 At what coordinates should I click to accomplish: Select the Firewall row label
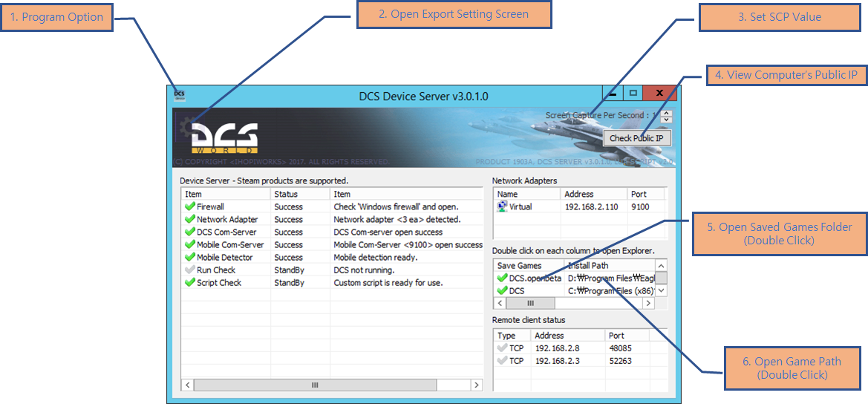pyautogui.click(x=210, y=206)
